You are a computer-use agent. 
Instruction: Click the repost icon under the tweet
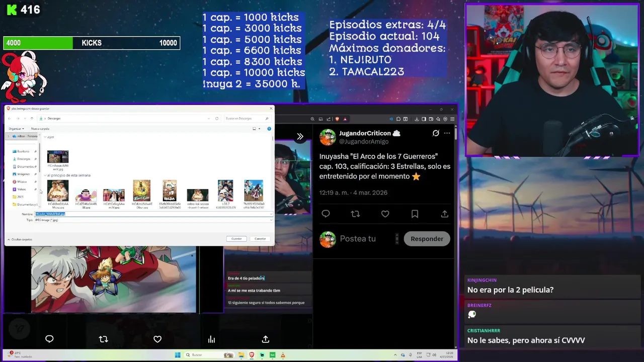pos(355,214)
